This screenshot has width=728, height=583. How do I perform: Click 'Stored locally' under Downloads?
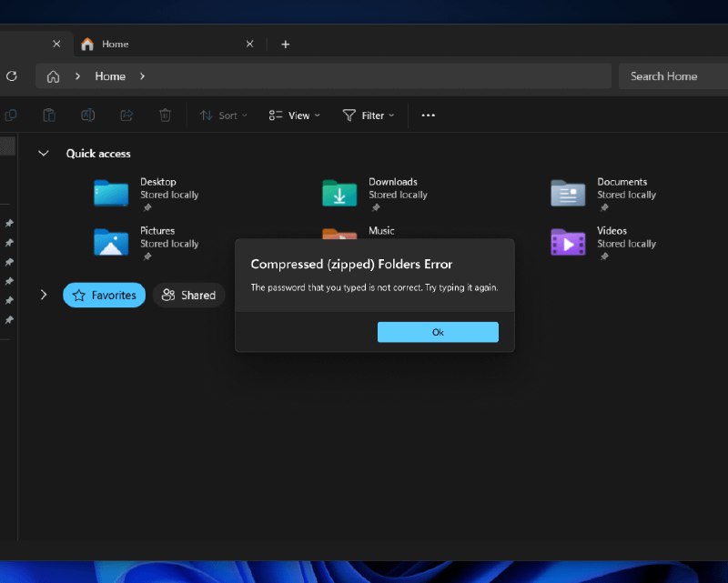click(398, 195)
